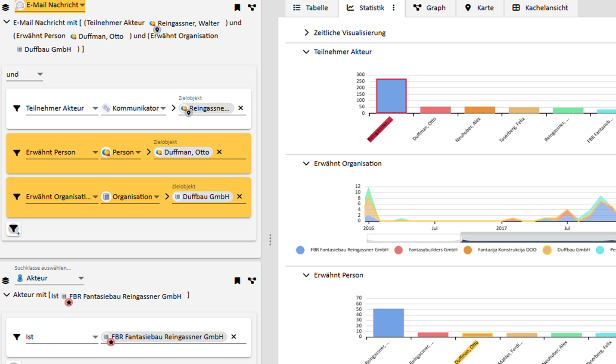
Task: Click the Duffman, Otto chip in query summary
Action: click(x=97, y=36)
